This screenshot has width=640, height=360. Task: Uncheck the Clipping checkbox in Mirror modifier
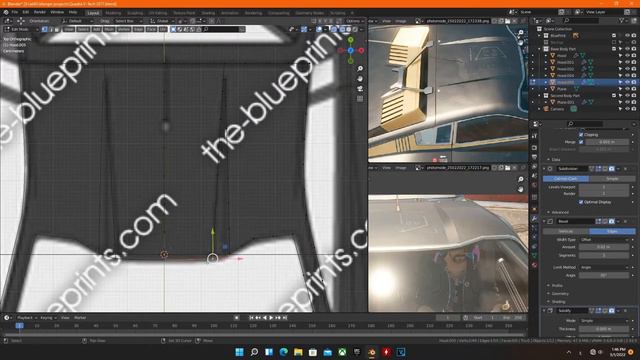tap(581, 134)
